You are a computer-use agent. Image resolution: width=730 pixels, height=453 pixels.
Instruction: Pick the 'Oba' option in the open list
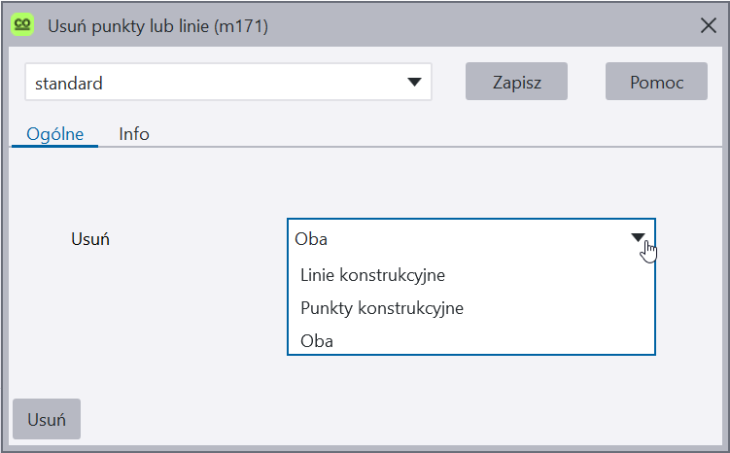(317, 341)
